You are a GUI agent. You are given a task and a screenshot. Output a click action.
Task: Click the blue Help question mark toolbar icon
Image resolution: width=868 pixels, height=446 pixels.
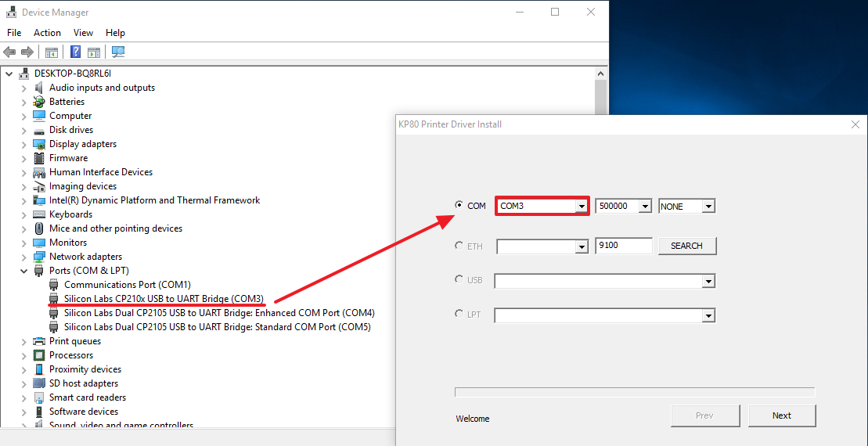76,52
